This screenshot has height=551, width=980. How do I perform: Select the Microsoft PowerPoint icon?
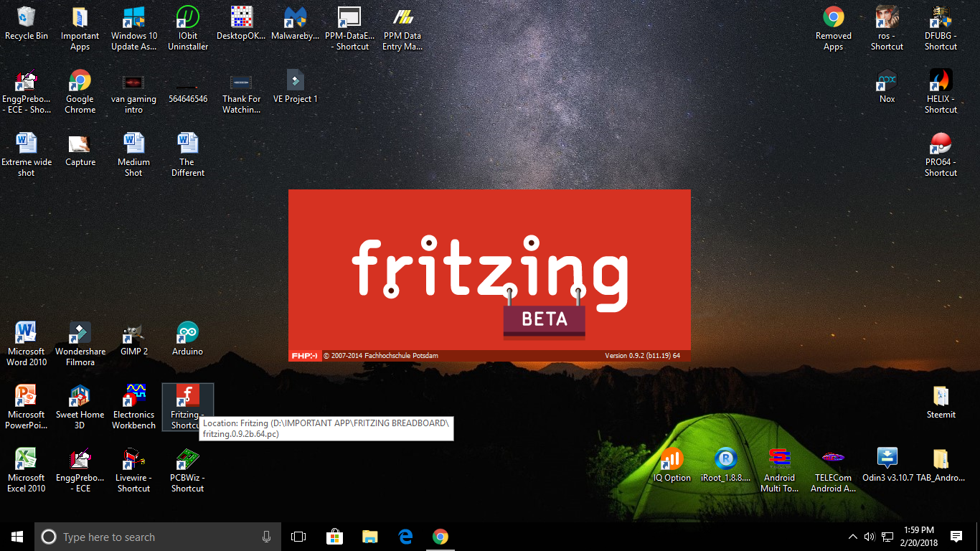point(27,408)
